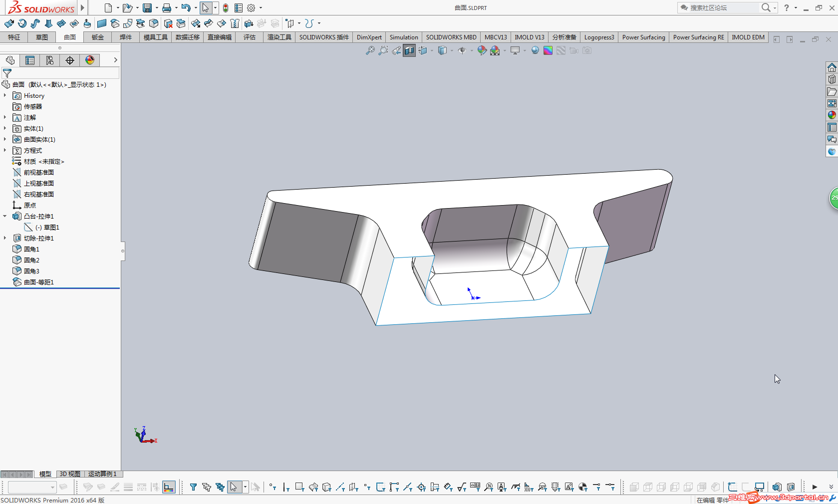Open the DimXpertManager crosshair tab
Image resolution: width=838 pixels, height=504 pixels.
70,60
